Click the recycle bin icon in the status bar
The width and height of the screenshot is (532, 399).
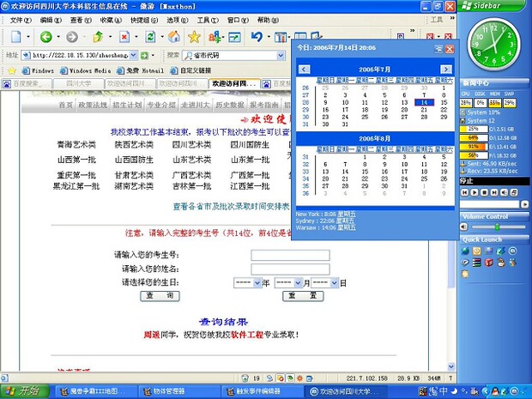pyautogui.click(x=245, y=378)
